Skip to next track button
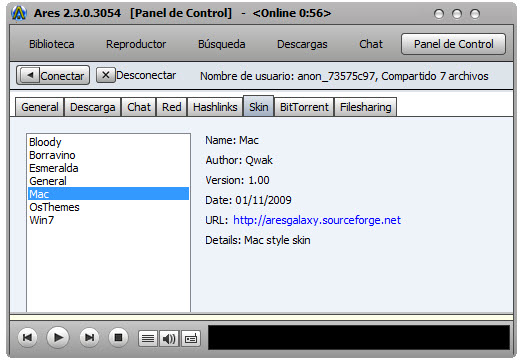Screen dimensions: 523x364 (x=89, y=337)
